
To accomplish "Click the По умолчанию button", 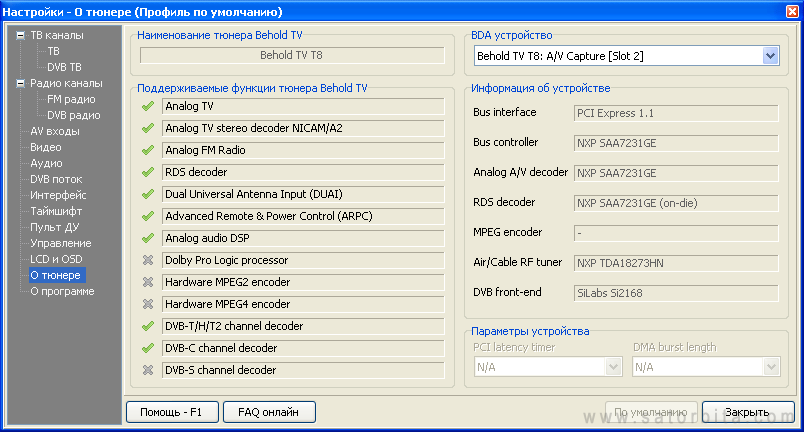I will click(651, 412).
